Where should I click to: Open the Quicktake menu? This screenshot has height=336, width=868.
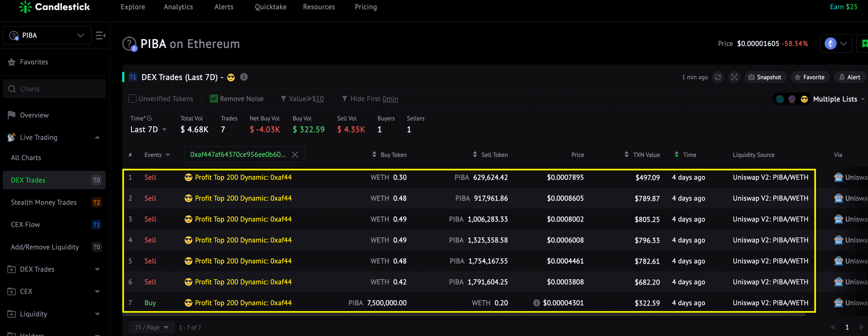(271, 7)
